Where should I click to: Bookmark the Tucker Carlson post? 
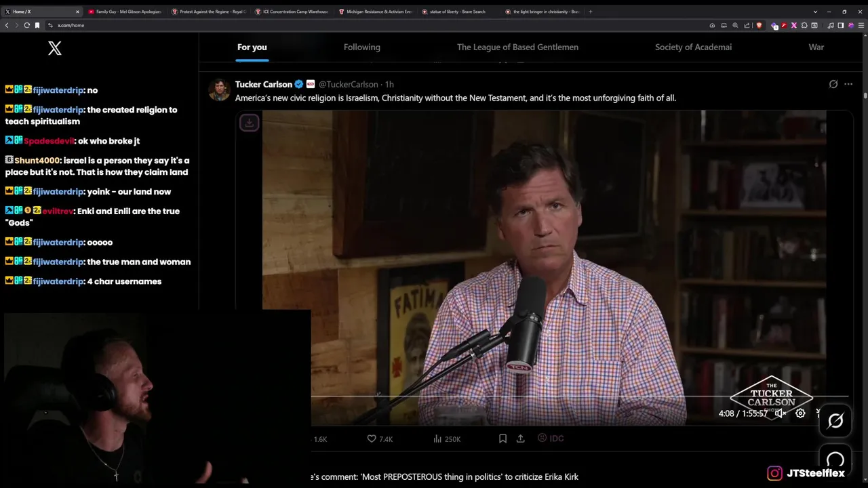(x=502, y=439)
